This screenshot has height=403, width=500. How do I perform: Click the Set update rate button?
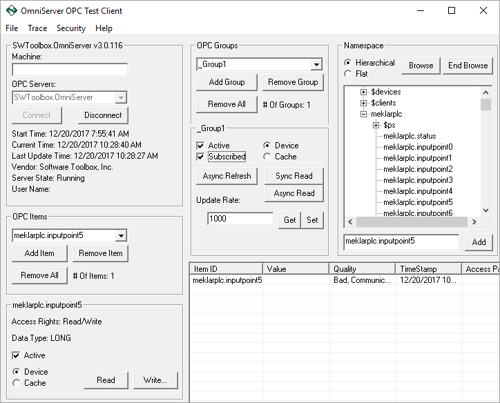(312, 220)
